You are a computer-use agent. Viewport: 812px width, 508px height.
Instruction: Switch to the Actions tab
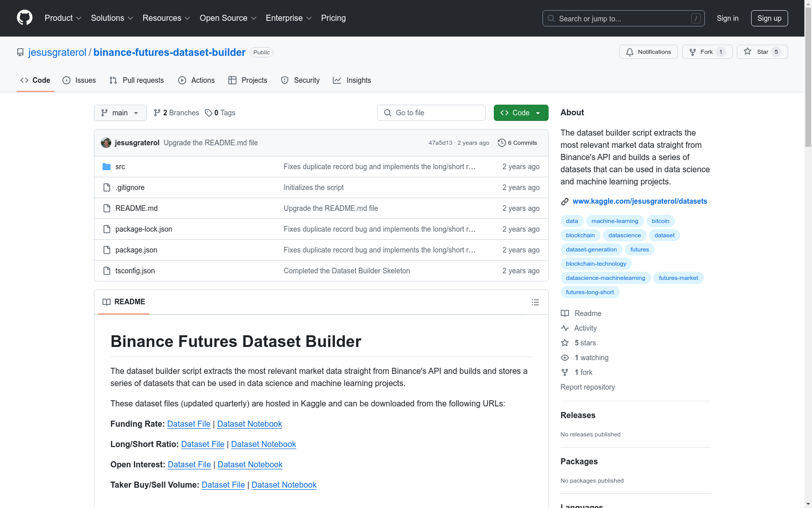(196, 80)
